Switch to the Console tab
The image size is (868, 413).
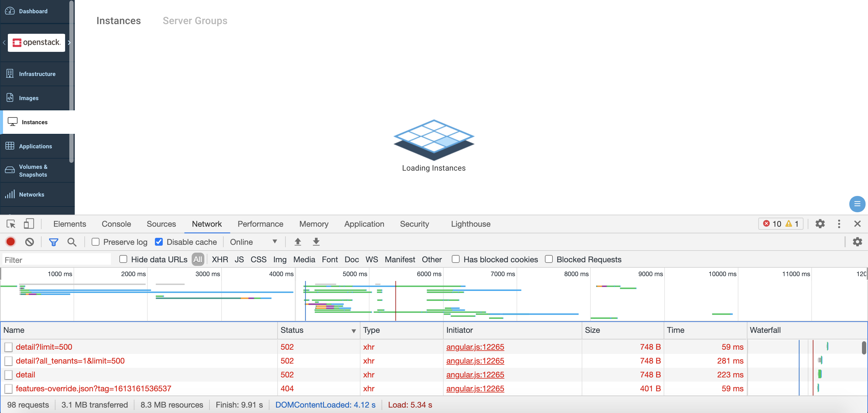tap(116, 224)
